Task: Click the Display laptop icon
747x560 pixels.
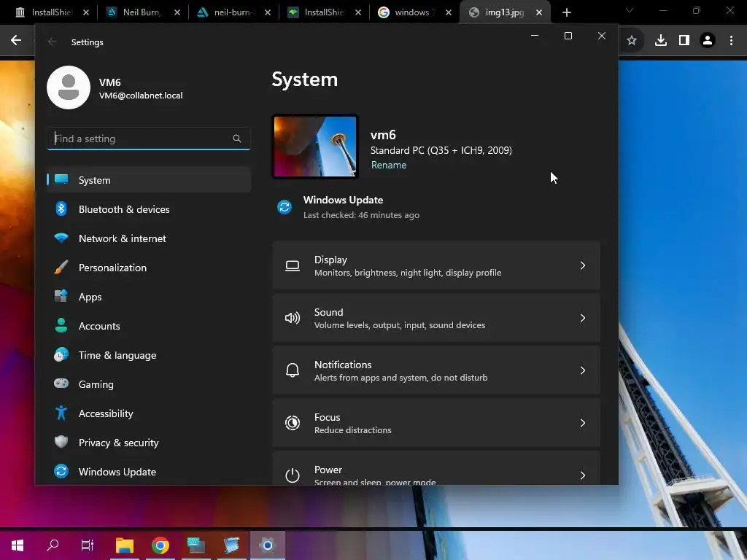Action: click(293, 265)
